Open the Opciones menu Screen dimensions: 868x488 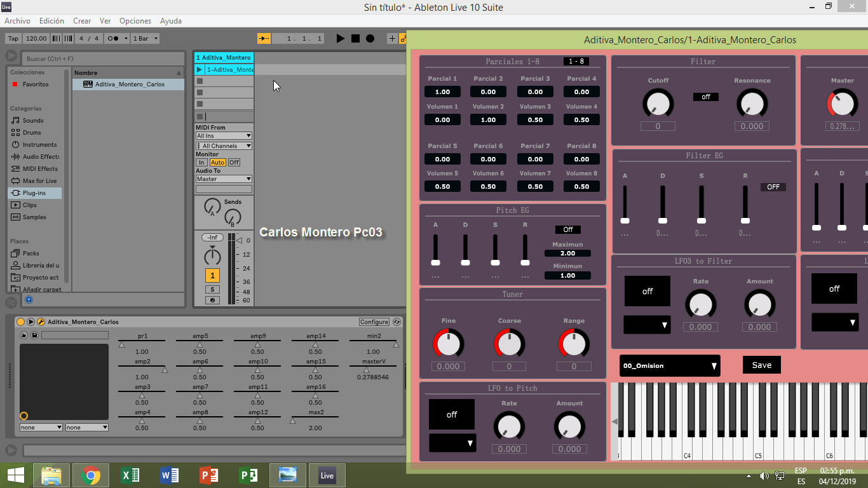pos(135,21)
